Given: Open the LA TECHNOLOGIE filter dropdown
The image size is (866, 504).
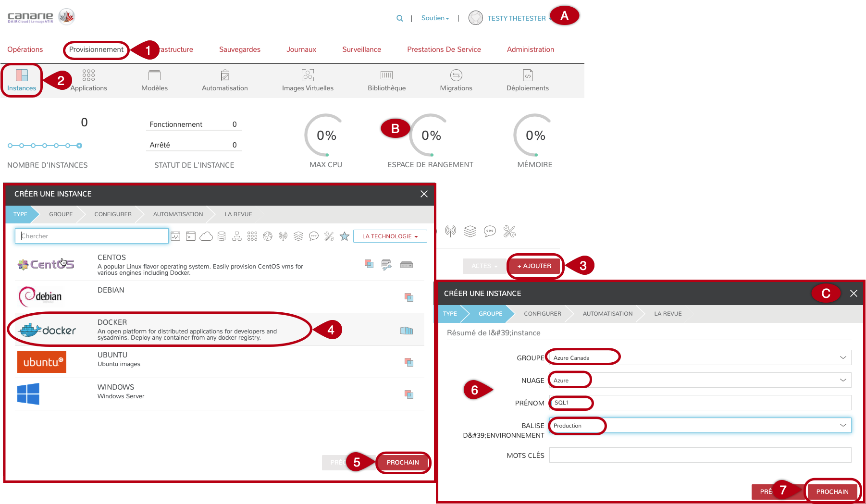Looking at the screenshot, I should pyautogui.click(x=390, y=236).
